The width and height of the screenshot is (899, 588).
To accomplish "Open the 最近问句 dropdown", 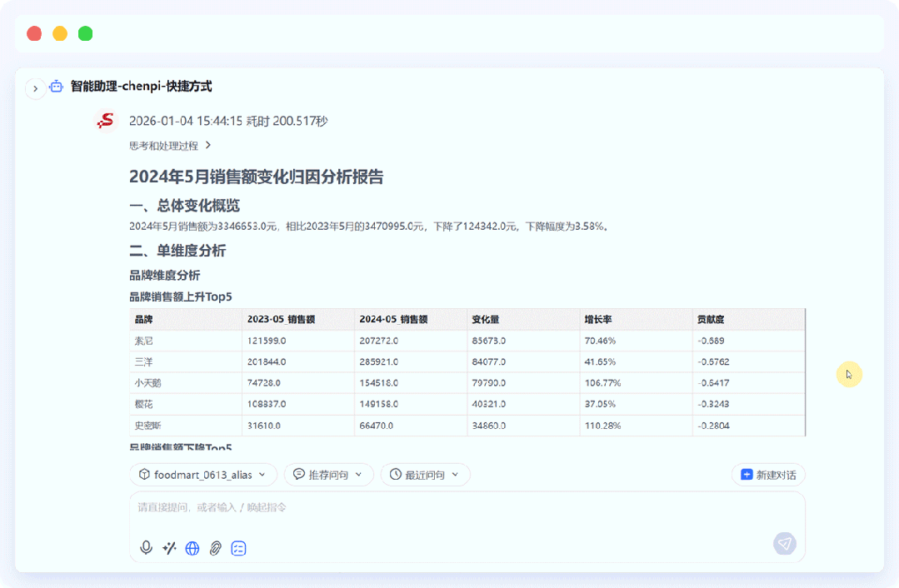I will pyautogui.click(x=425, y=475).
